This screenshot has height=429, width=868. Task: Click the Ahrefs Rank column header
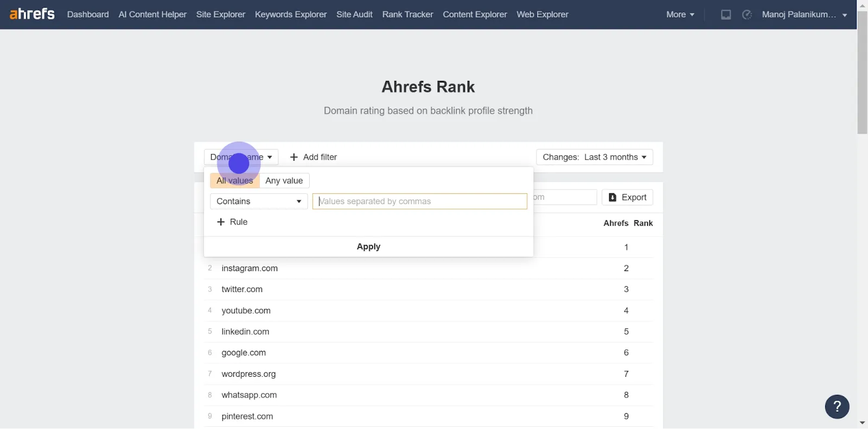pos(628,223)
